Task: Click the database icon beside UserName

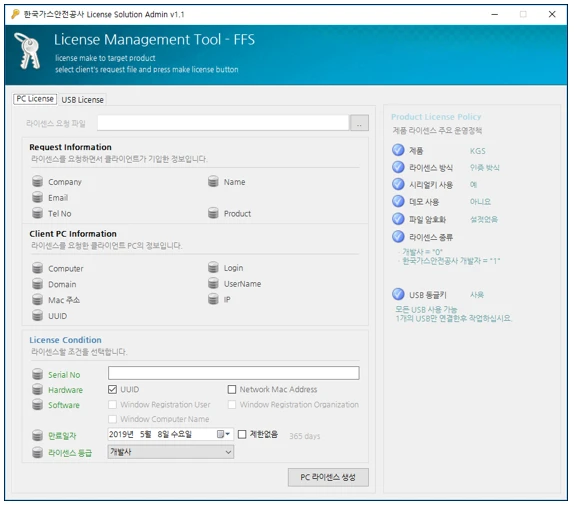Action: (213, 283)
